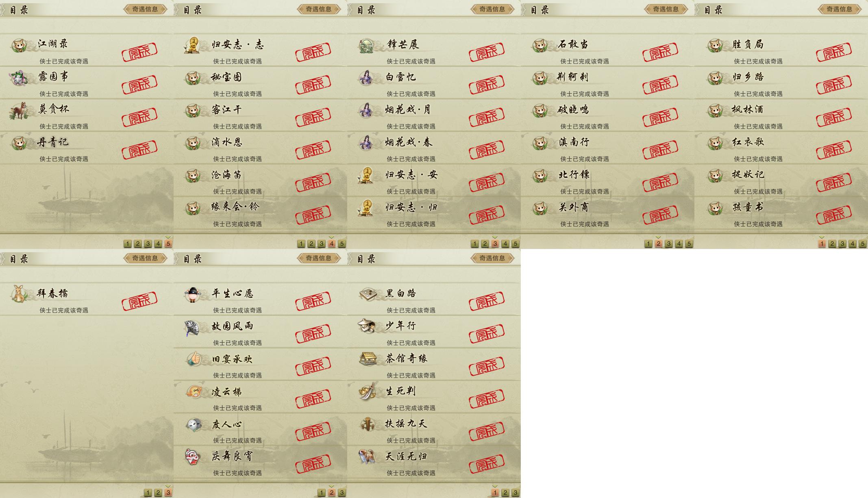The height and width of the screenshot is (498, 868).
Task: Select the straw hat icon for 少年行
Action: point(367,326)
